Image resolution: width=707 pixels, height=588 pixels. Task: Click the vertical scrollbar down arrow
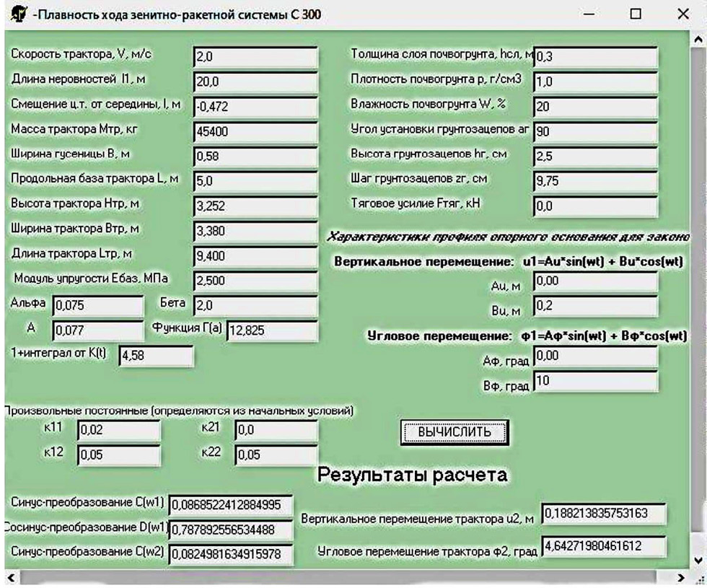coord(698,560)
